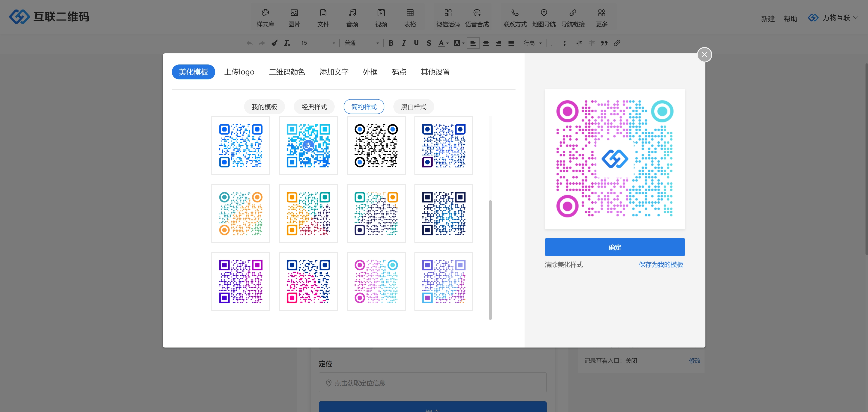Add audio using the 音频 icon

click(x=352, y=18)
